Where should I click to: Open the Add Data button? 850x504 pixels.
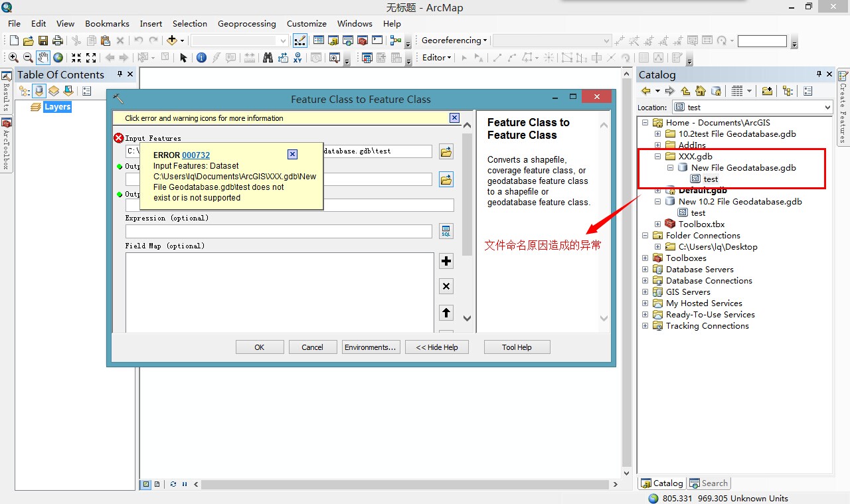172,41
